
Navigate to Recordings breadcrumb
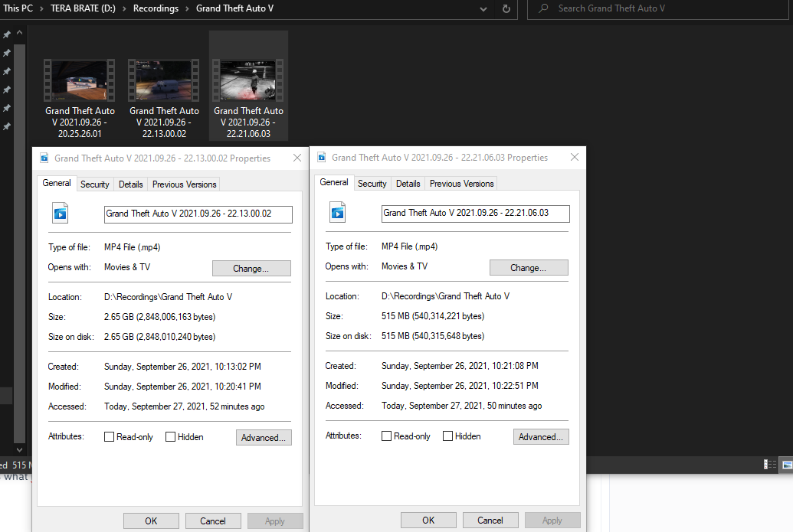click(x=156, y=8)
